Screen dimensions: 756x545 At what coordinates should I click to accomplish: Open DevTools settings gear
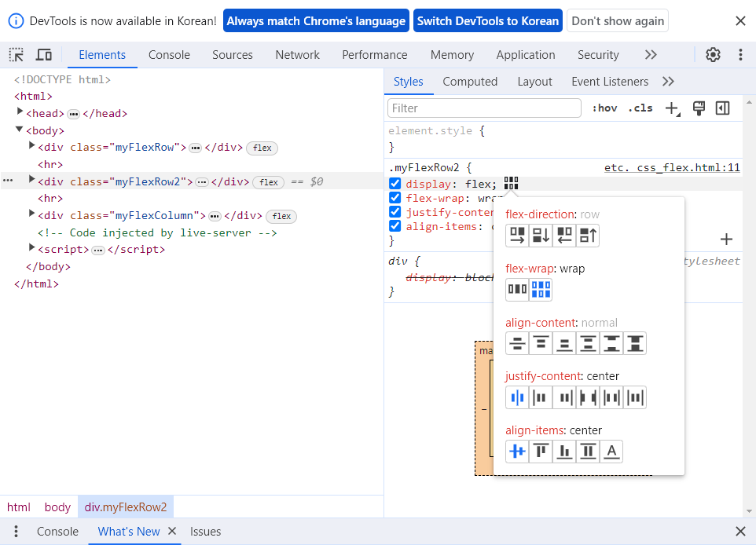point(713,55)
